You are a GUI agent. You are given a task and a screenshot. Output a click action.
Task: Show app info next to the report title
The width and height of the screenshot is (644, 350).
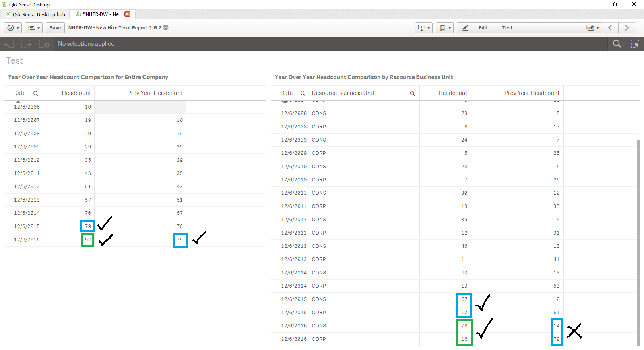(x=166, y=27)
